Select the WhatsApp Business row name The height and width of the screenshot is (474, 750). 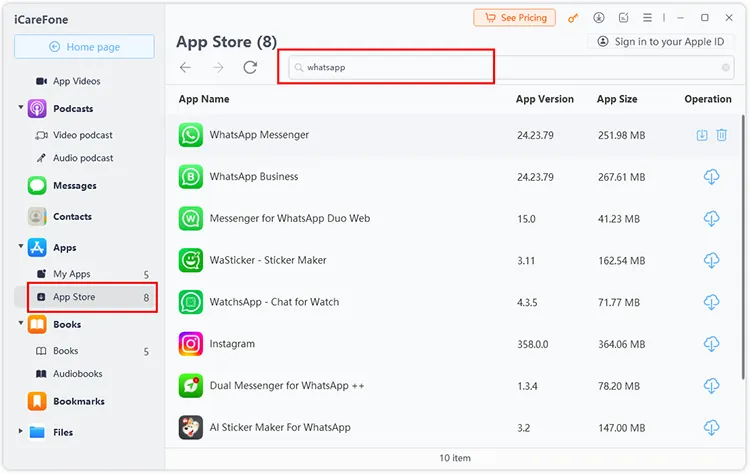click(x=254, y=176)
